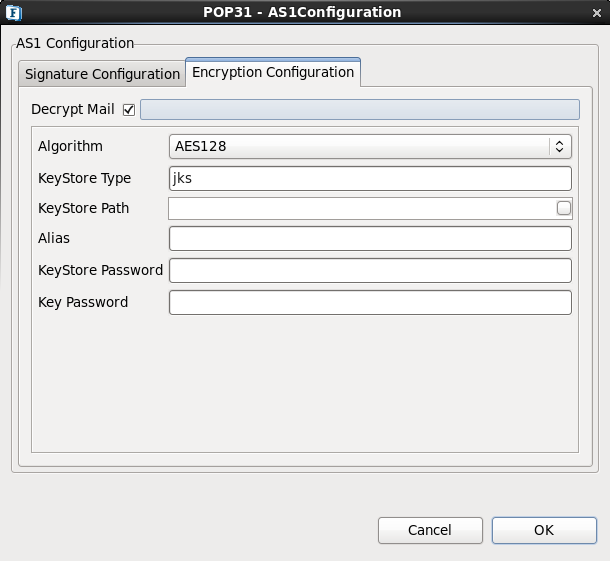Click the KeyStore Password field
Viewport: 610px width, 561px height.
pyautogui.click(x=370, y=270)
